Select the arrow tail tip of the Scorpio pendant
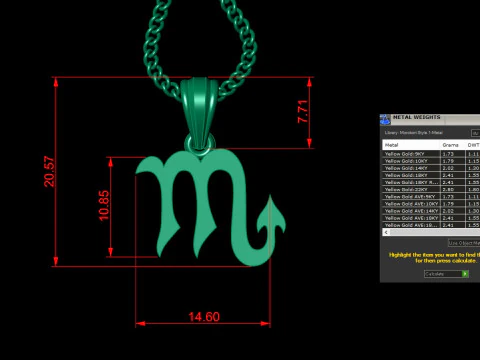 [271, 215]
